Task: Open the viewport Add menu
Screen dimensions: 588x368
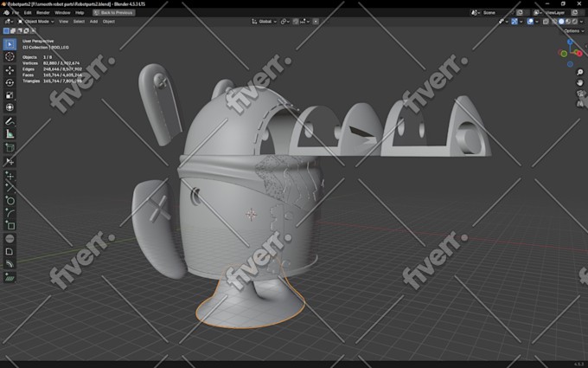Action: tap(93, 22)
